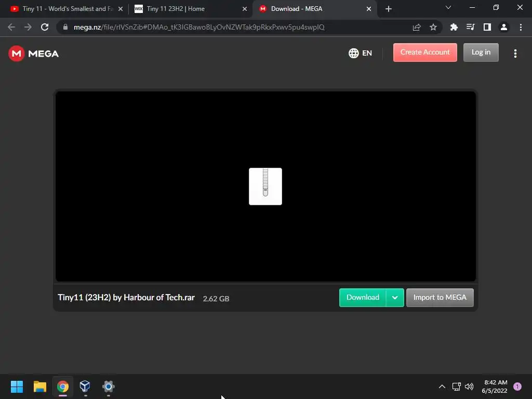Close the Tiny 11 23H2 Home tab
This screenshot has height=399, width=532.
tap(245, 9)
